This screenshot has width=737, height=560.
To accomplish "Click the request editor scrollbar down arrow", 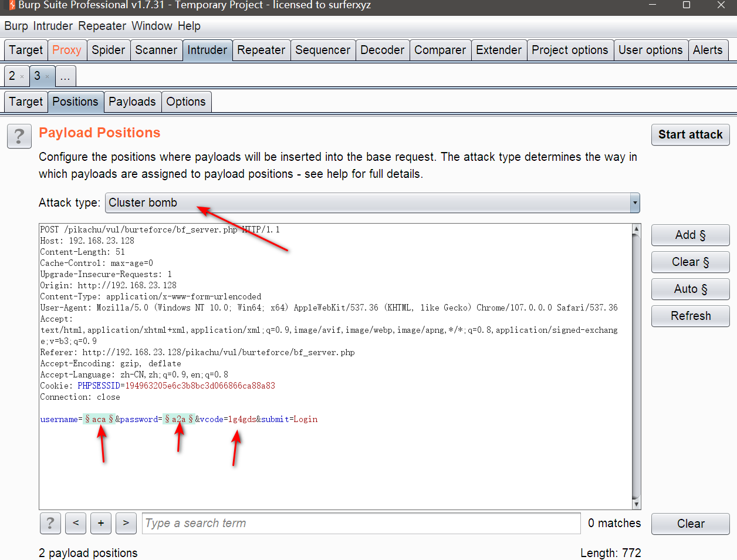I will click(636, 504).
